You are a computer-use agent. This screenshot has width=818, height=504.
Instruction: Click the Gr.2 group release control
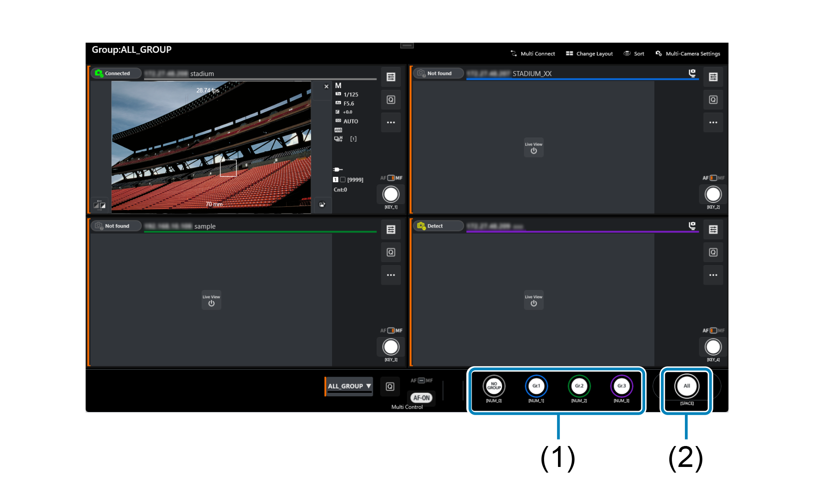click(579, 386)
